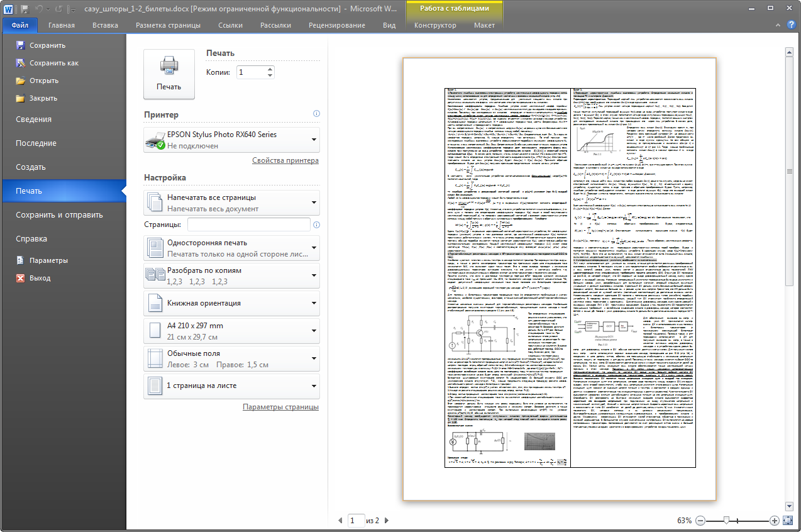The width and height of the screenshot is (801, 532).
Task: Click the info icon beside Страницы field
Action: (x=316, y=224)
